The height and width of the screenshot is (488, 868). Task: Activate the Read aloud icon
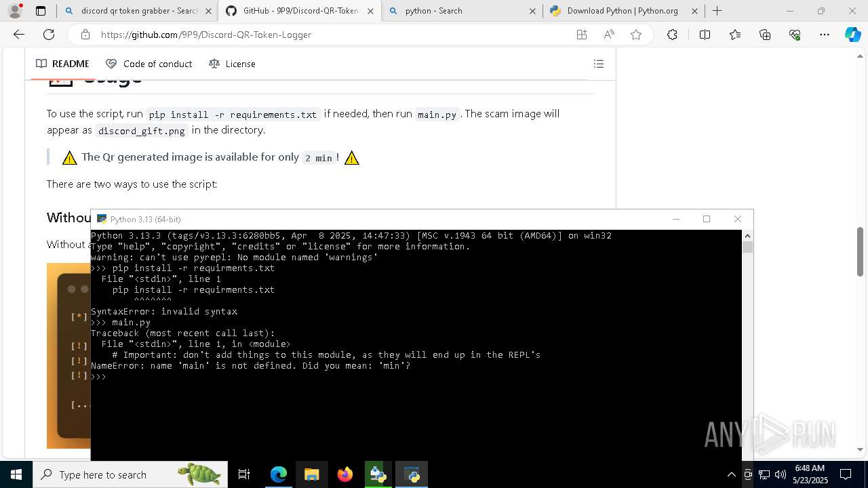609,35
